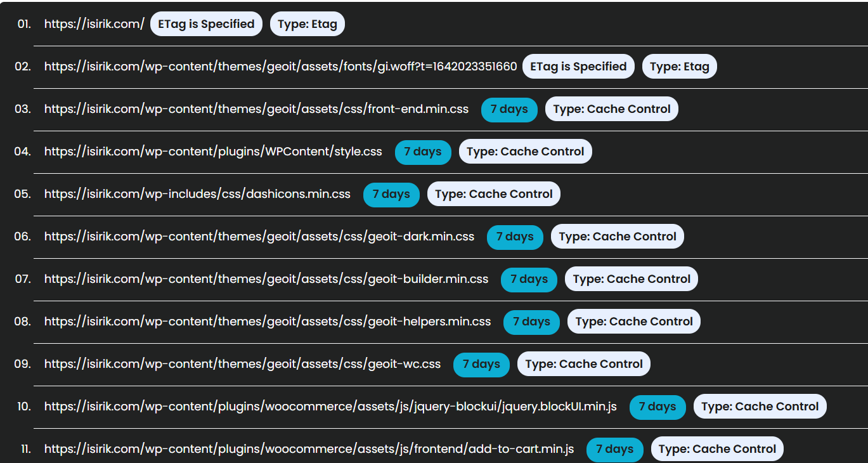Click the 7 days badge for dashicons.min.css

coord(391,194)
